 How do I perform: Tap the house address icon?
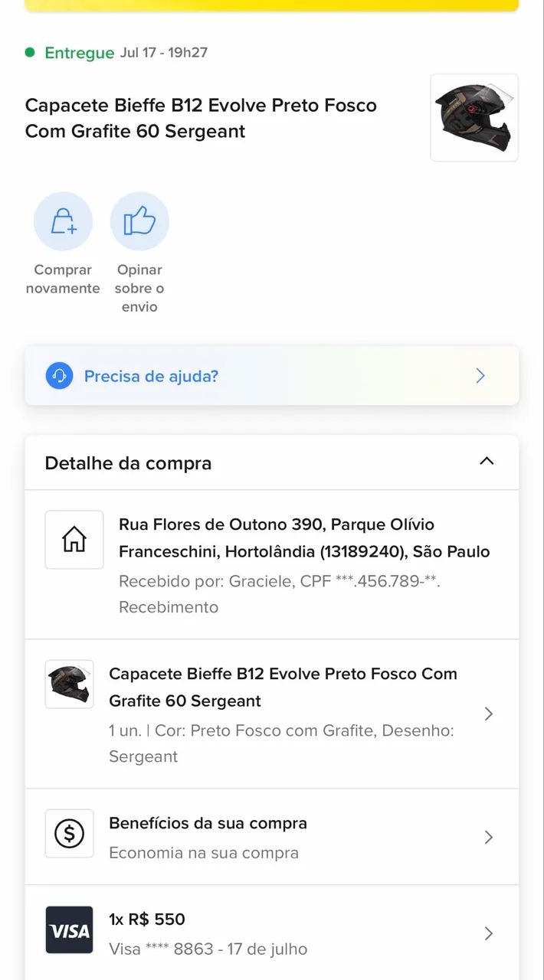(x=74, y=540)
